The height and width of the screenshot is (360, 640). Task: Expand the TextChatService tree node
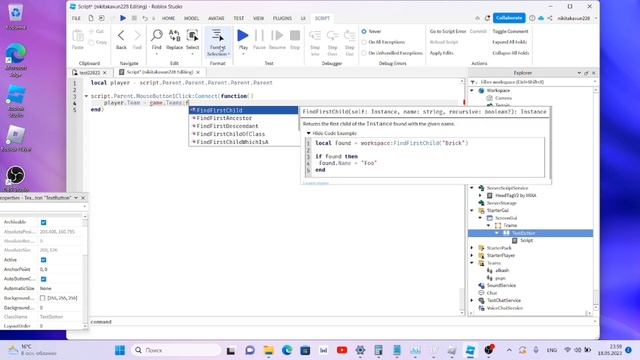point(472,300)
